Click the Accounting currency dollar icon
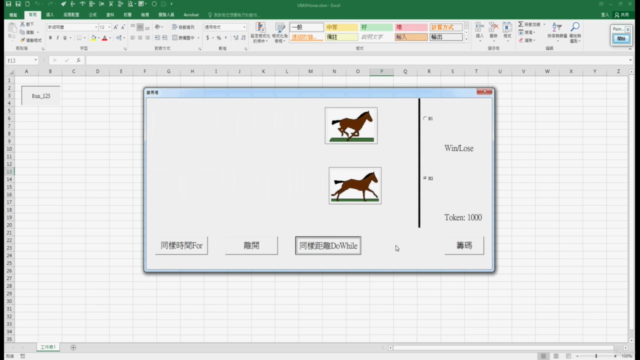640x360 pixels. [208, 38]
